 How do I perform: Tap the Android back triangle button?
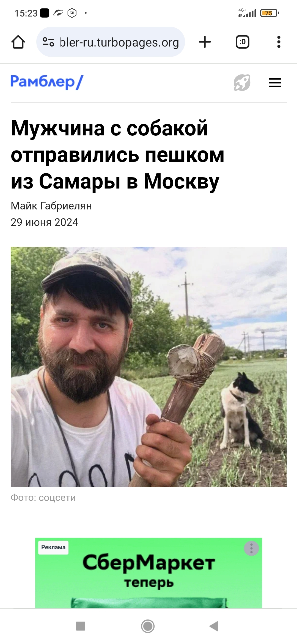(x=214, y=626)
